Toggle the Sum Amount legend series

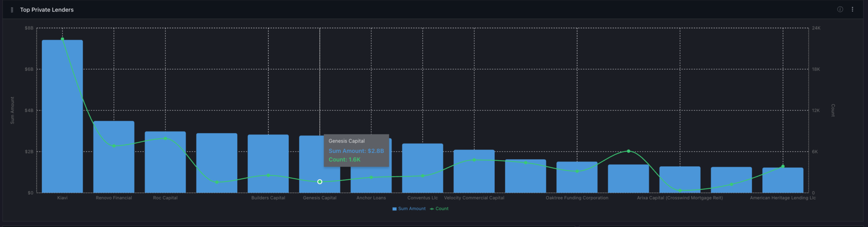pyautogui.click(x=409, y=209)
